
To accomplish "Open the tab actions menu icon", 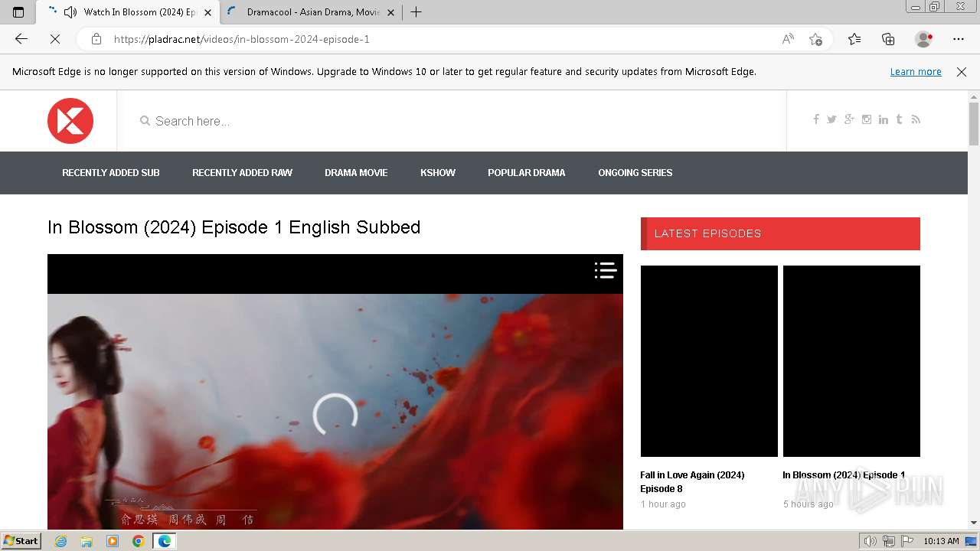I will pos(18,12).
